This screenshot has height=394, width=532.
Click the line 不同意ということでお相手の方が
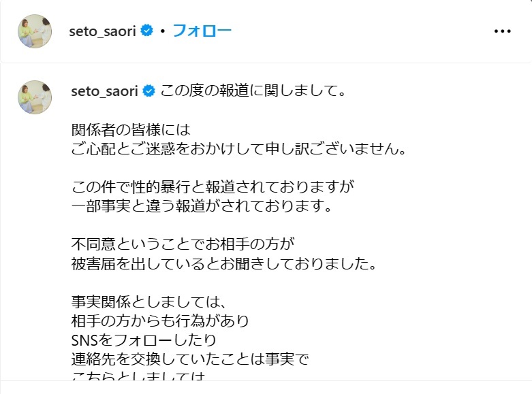point(183,244)
